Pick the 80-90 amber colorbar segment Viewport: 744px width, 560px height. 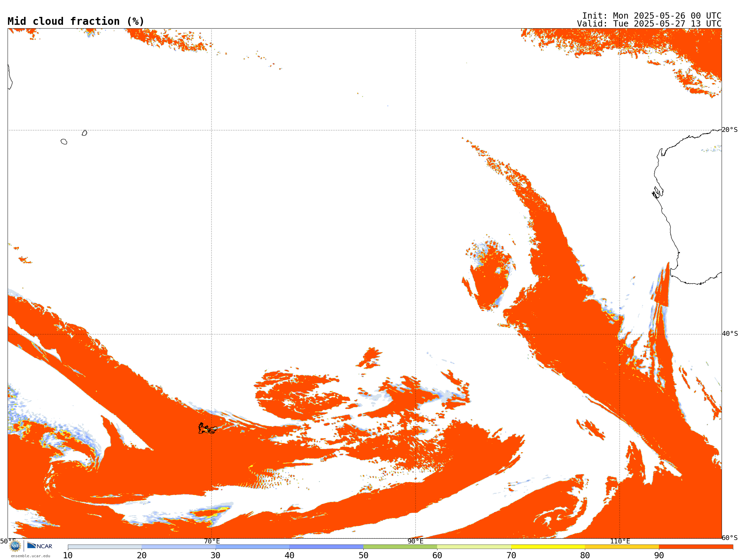622,547
